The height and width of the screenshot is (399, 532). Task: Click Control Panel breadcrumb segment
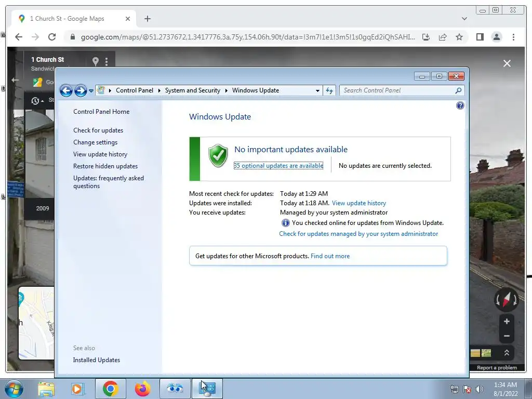pyautogui.click(x=135, y=90)
